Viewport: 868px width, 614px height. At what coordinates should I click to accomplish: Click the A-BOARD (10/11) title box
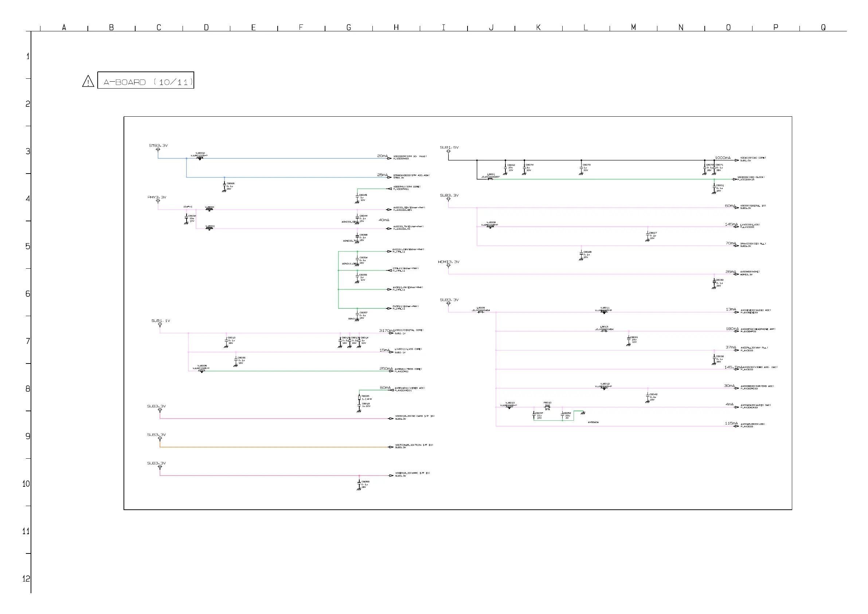click(146, 80)
